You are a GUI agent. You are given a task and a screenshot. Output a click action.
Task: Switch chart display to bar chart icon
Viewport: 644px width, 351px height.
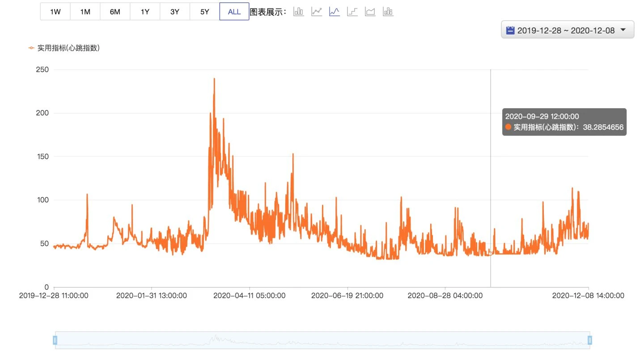click(x=298, y=12)
